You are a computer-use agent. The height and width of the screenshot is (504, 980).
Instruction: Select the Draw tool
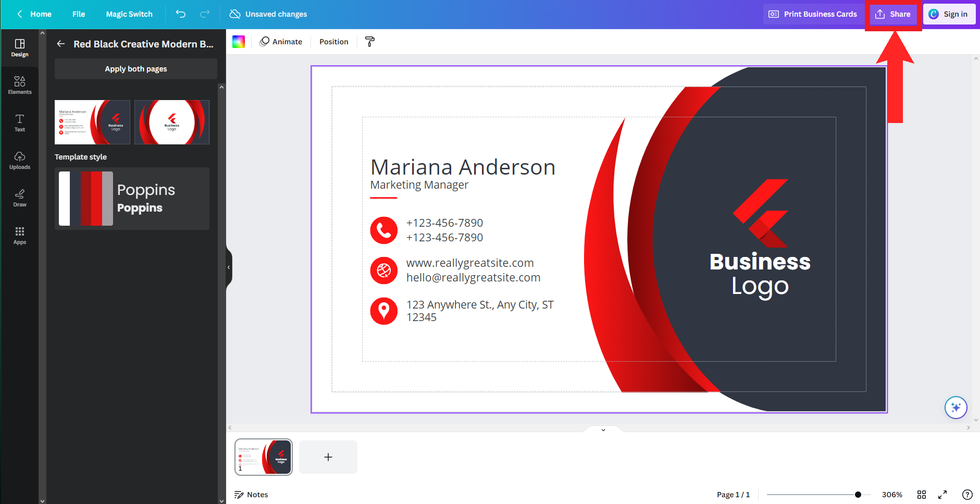[x=20, y=198]
